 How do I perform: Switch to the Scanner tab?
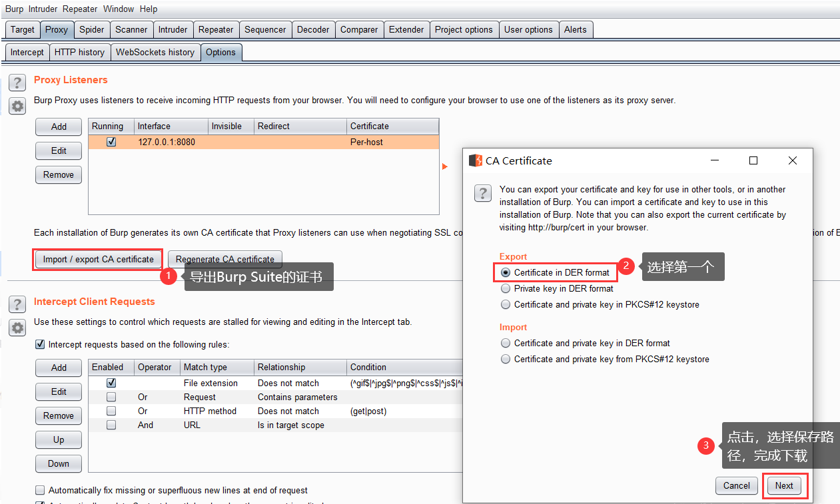(131, 29)
